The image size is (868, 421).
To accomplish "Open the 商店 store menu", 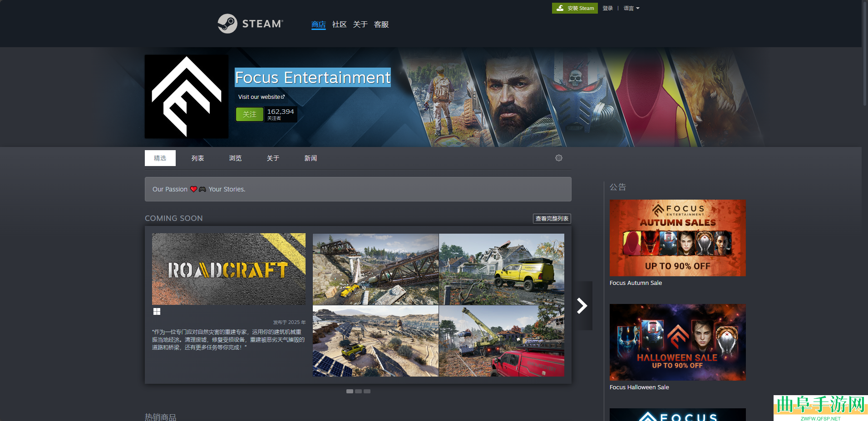I will click(319, 24).
